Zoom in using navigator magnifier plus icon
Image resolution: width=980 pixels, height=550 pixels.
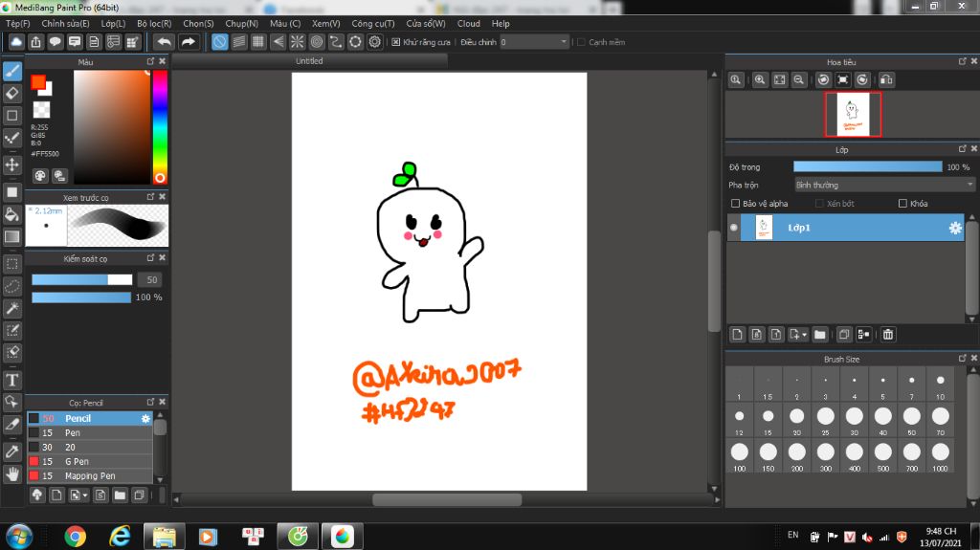tap(759, 80)
